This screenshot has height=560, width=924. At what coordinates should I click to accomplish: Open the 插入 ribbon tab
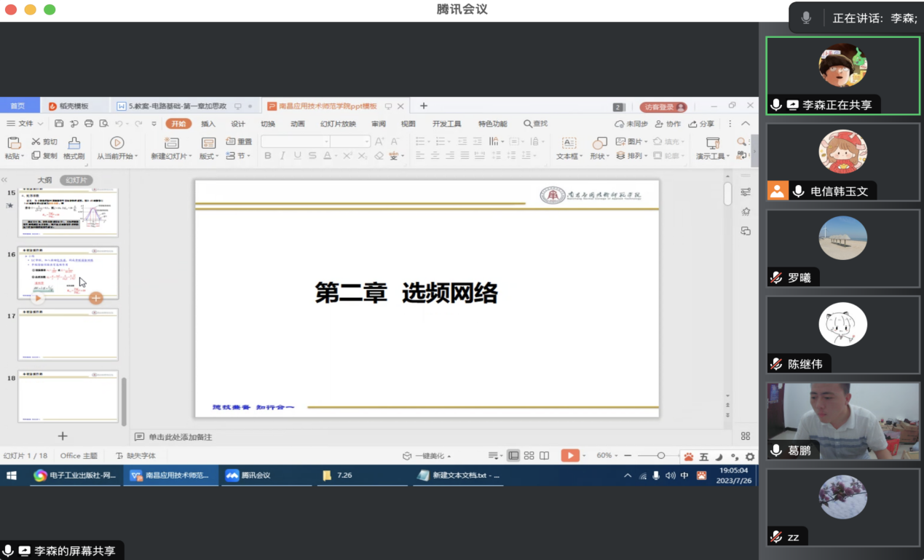click(208, 124)
